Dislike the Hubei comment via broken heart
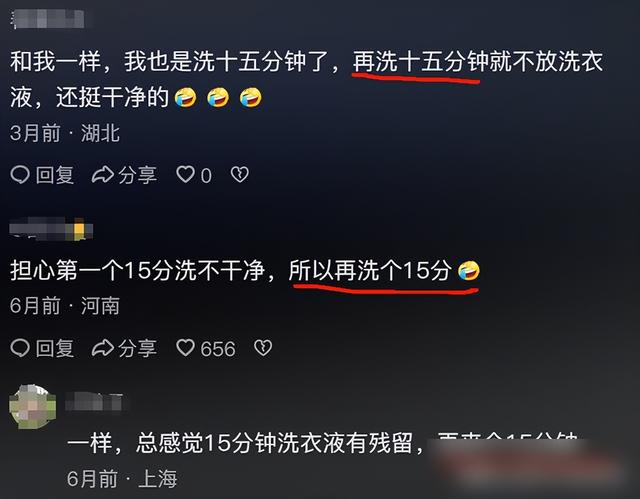 click(x=240, y=175)
